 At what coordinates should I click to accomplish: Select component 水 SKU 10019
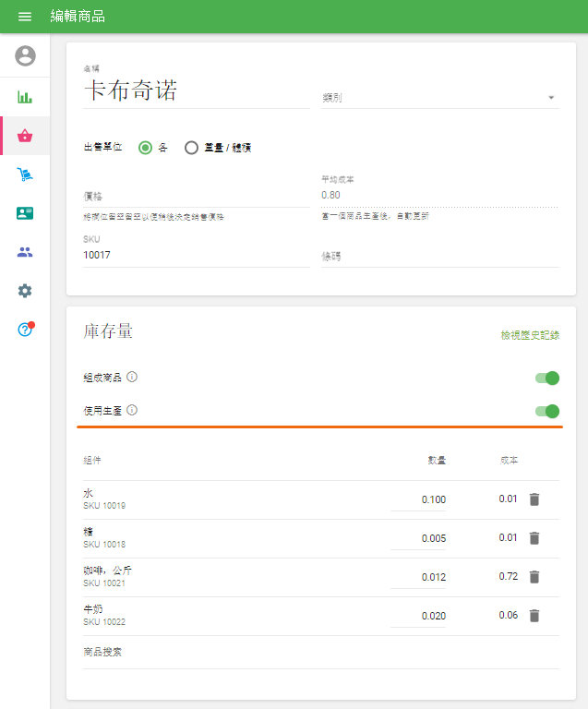pos(104,499)
